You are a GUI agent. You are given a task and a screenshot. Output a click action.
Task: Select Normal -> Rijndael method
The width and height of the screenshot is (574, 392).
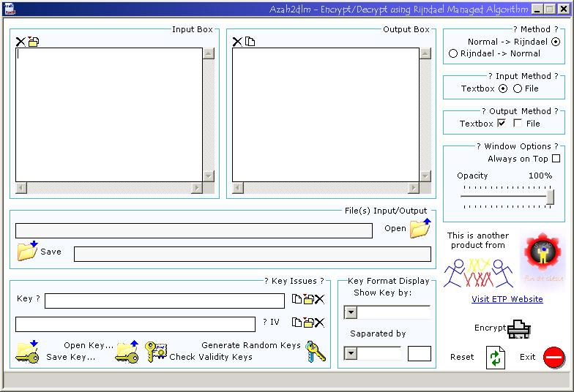(x=556, y=42)
